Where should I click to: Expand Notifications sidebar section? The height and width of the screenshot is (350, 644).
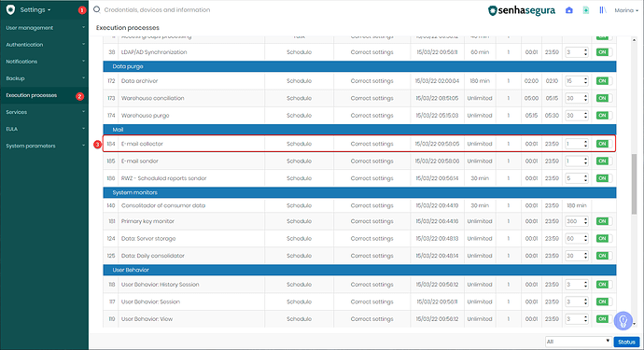coord(45,62)
